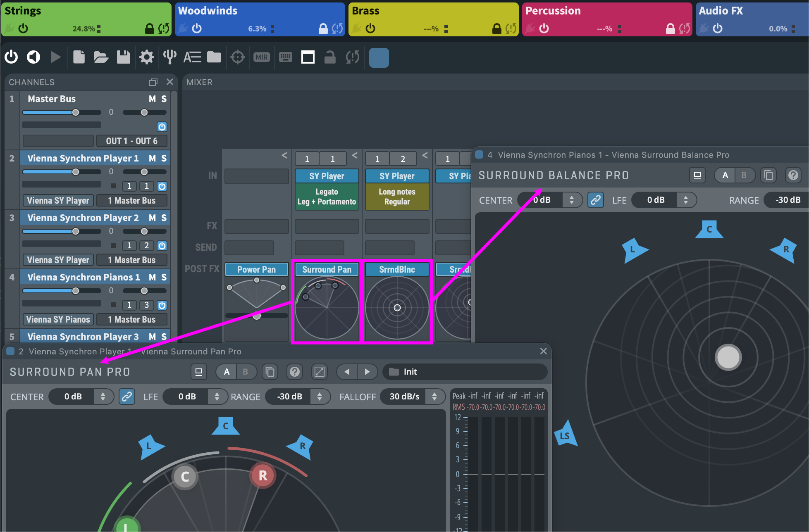
Task: Click the tuning fork toolbar icon
Action: tap(169, 57)
